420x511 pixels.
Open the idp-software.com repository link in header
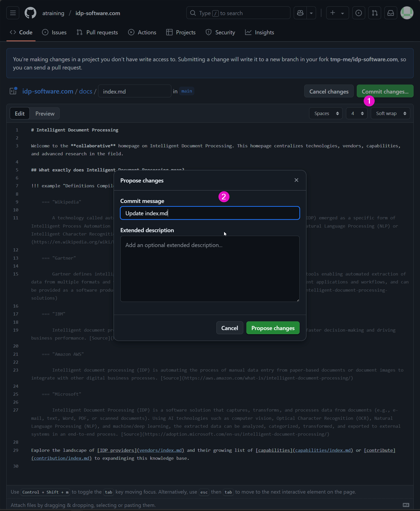[98, 13]
